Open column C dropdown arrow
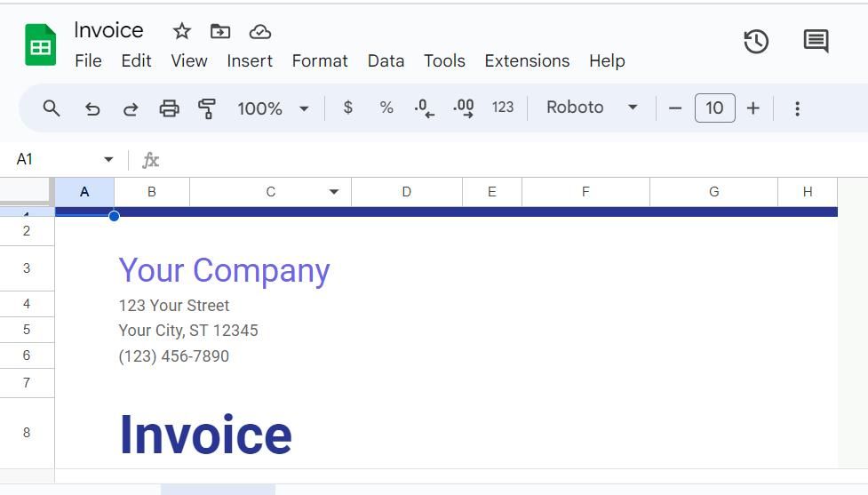 click(334, 192)
